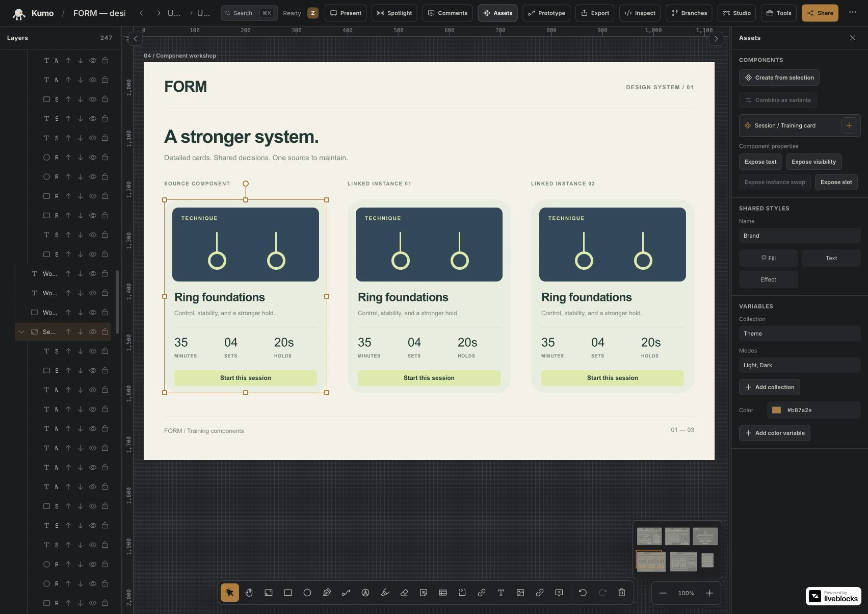Open the Branches menu
The height and width of the screenshot is (614, 868).
pyautogui.click(x=689, y=13)
